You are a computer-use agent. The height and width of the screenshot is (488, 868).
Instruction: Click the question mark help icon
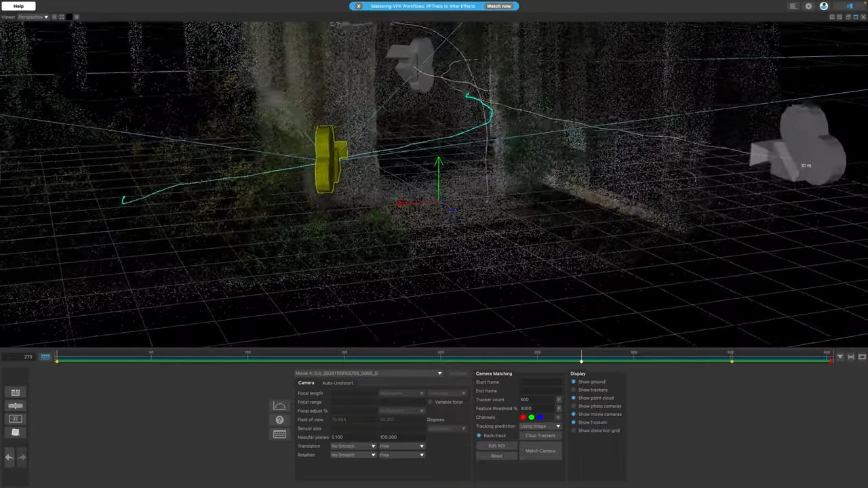(x=279, y=419)
